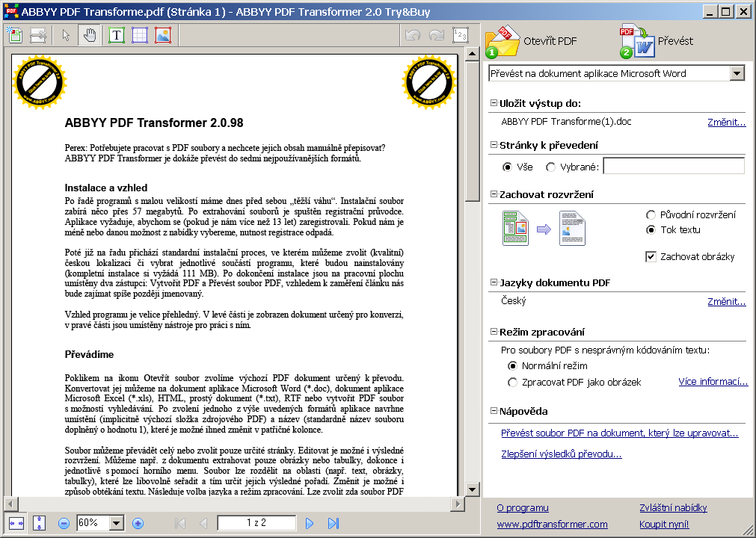
Task: Click the layout preview source page icon
Action: [x=515, y=229]
